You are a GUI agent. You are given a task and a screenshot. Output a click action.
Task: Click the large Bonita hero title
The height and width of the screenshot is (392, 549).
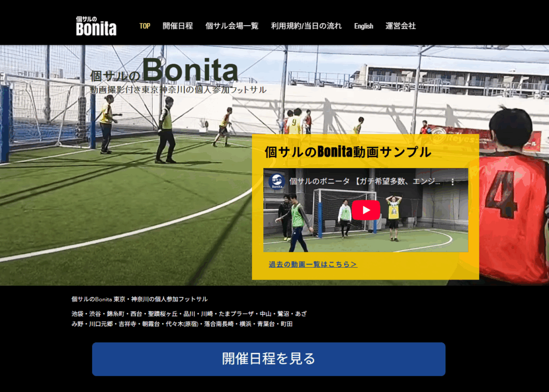[190, 70]
